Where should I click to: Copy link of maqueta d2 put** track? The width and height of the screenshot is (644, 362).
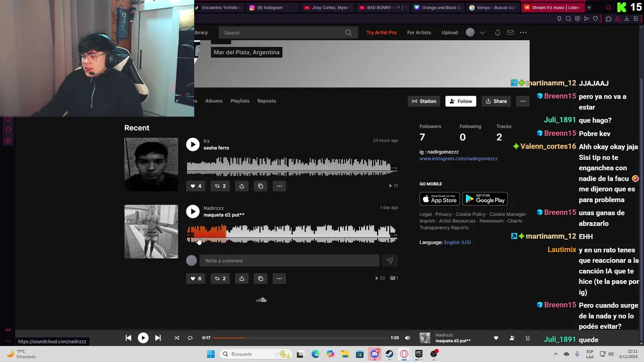coord(261,279)
